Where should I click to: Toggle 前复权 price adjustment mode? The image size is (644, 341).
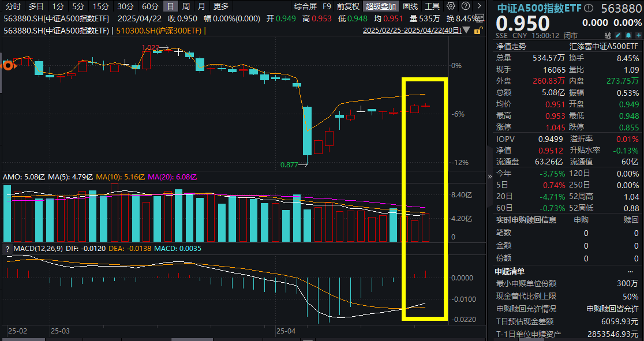pos(348,6)
